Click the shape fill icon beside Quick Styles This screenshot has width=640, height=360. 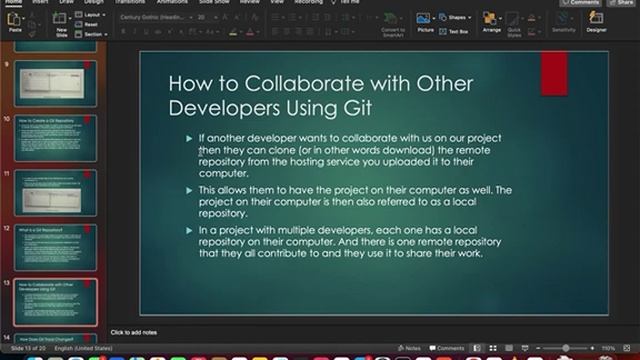[531, 18]
